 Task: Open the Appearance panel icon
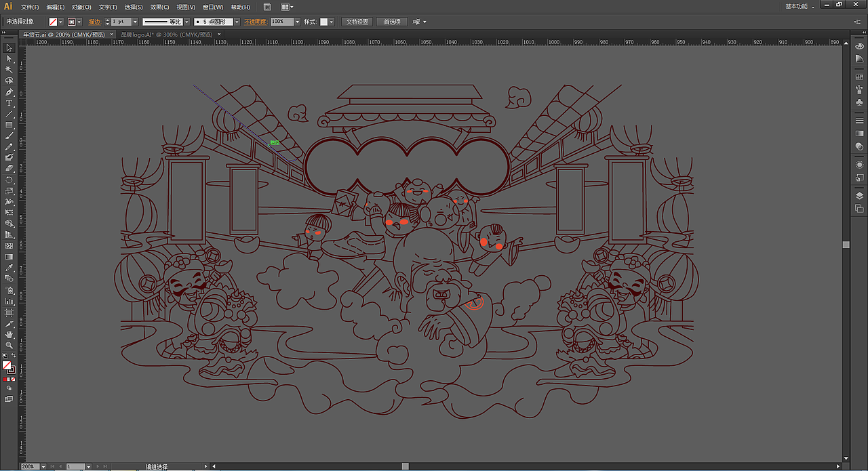point(860,165)
